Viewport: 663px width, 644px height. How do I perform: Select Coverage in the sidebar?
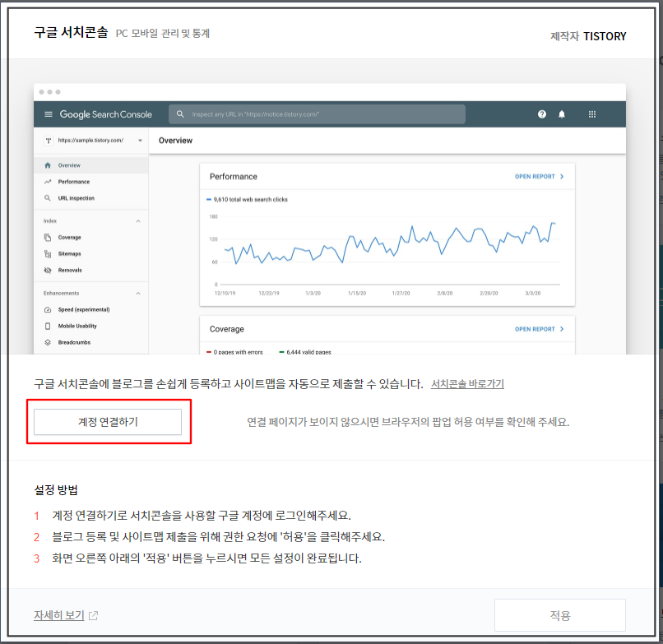point(91,237)
